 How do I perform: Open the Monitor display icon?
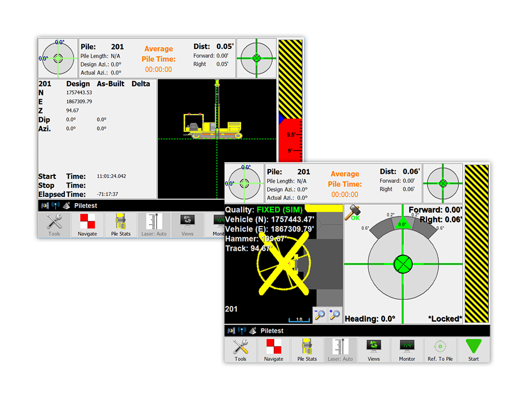tap(407, 350)
